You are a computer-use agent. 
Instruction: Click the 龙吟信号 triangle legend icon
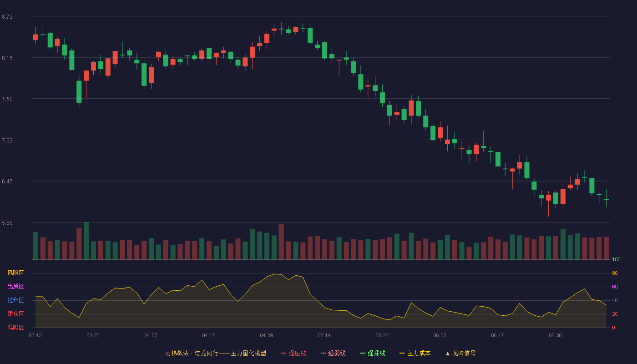[448, 353]
